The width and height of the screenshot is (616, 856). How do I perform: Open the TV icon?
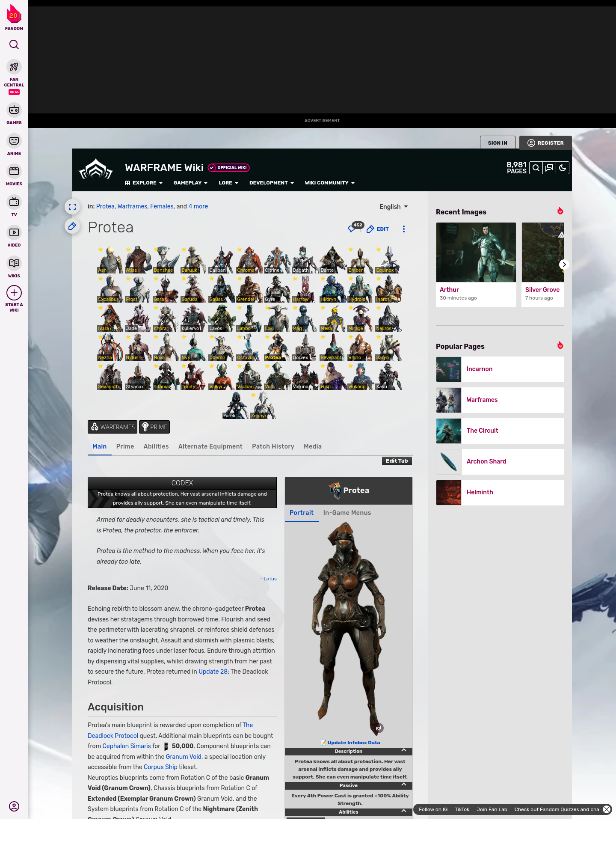click(x=14, y=202)
